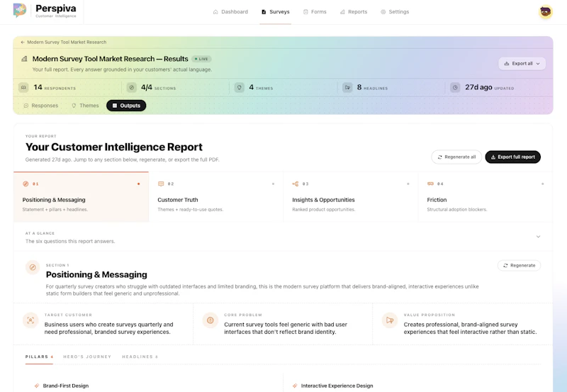Click the Section 1 compass icon

coord(33,268)
